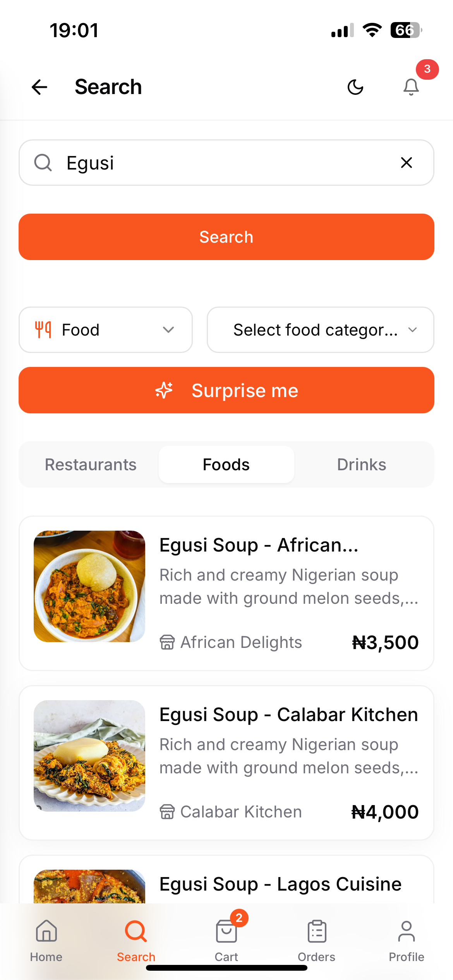This screenshot has width=453, height=980.
Task: Tap the Surprise me button
Action: click(226, 390)
